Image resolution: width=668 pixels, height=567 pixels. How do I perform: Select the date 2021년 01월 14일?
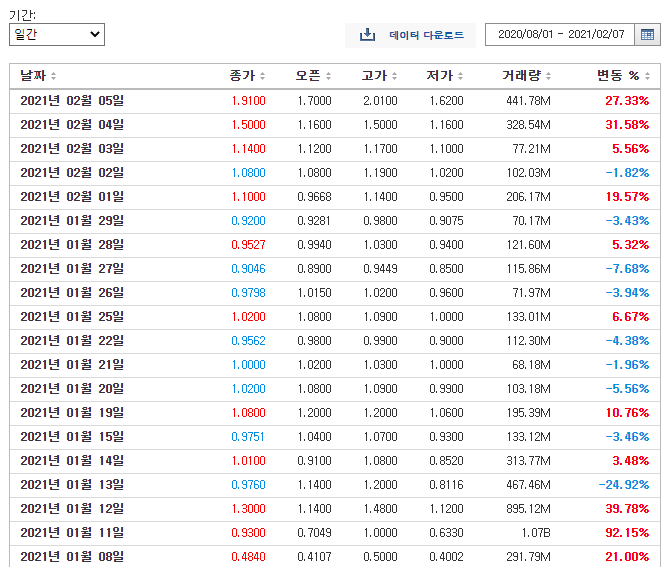[x=72, y=461]
